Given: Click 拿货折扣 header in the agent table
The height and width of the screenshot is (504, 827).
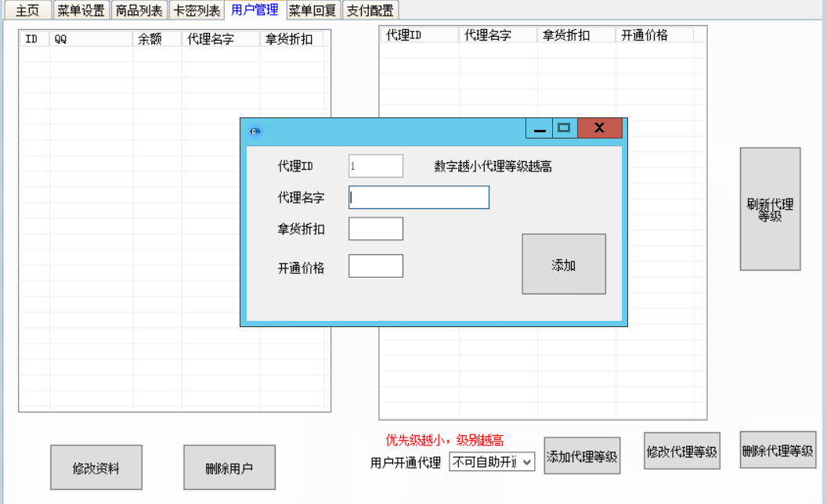Looking at the screenshot, I should pyautogui.click(x=576, y=35).
